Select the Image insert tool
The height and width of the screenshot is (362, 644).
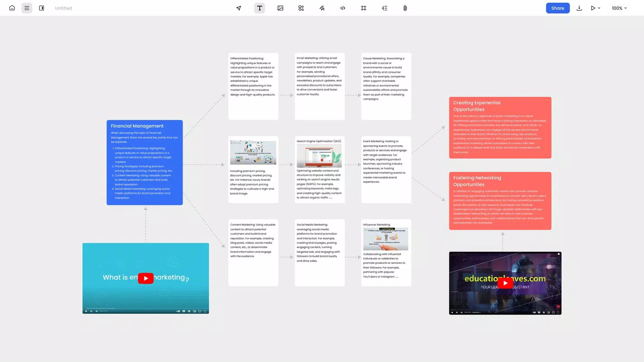tap(280, 8)
